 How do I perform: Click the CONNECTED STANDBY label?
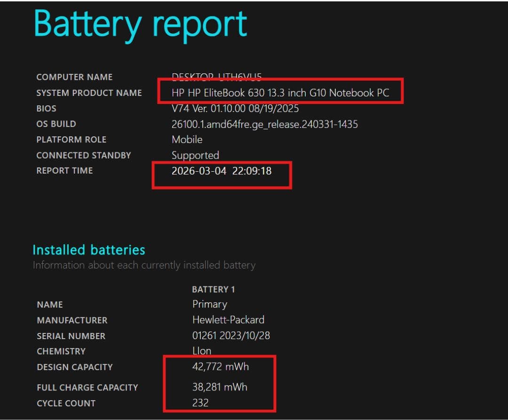click(x=84, y=155)
